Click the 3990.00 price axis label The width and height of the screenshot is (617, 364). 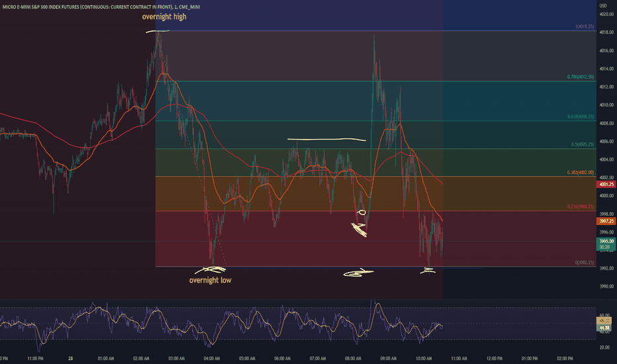tap(606, 287)
